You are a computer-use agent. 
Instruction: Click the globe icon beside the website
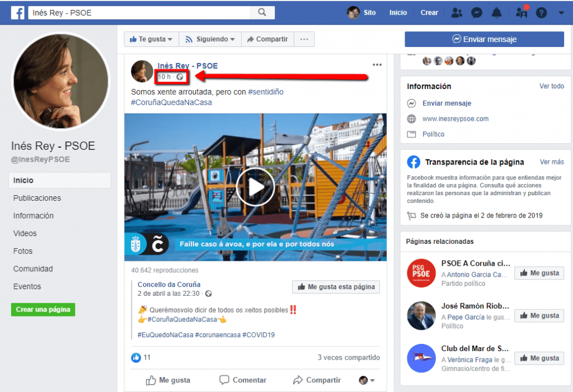click(411, 119)
